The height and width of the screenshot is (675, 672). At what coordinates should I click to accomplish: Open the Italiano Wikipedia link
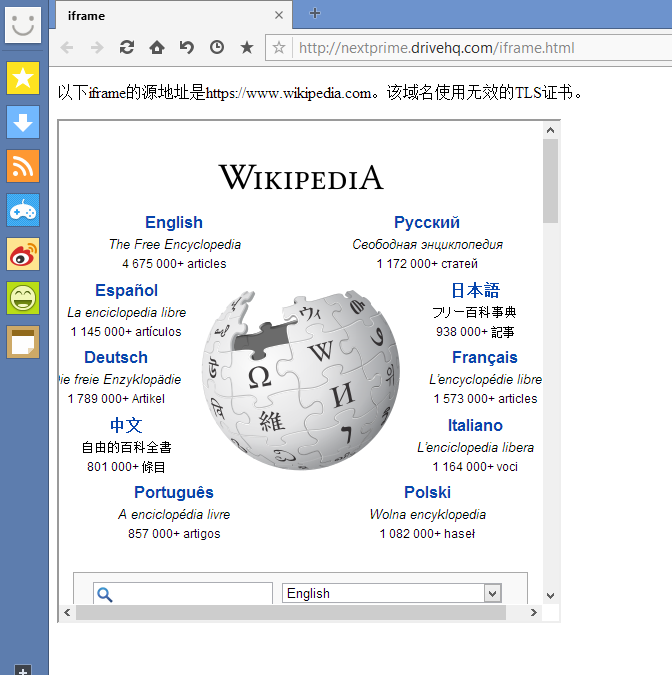(x=475, y=426)
